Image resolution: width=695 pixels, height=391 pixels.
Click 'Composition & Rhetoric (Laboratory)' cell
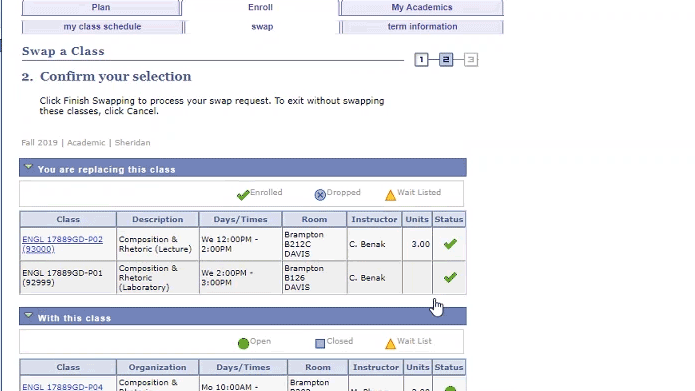(x=157, y=278)
